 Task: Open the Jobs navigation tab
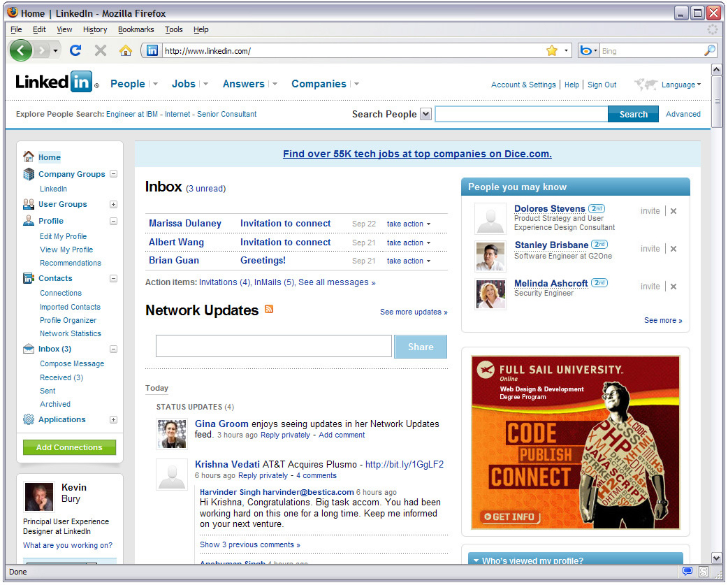pyautogui.click(x=183, y=84)
